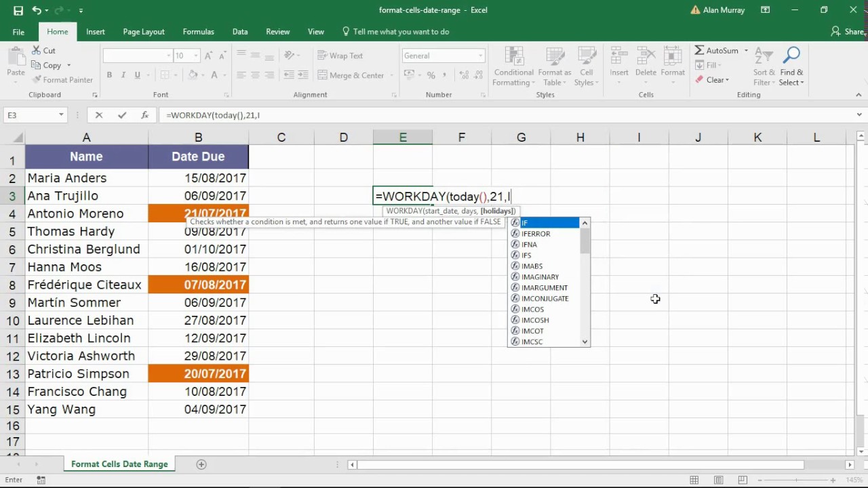The image size is (868, 488).
Task: Open the font name dropdown
Action: tap(169, 56)
